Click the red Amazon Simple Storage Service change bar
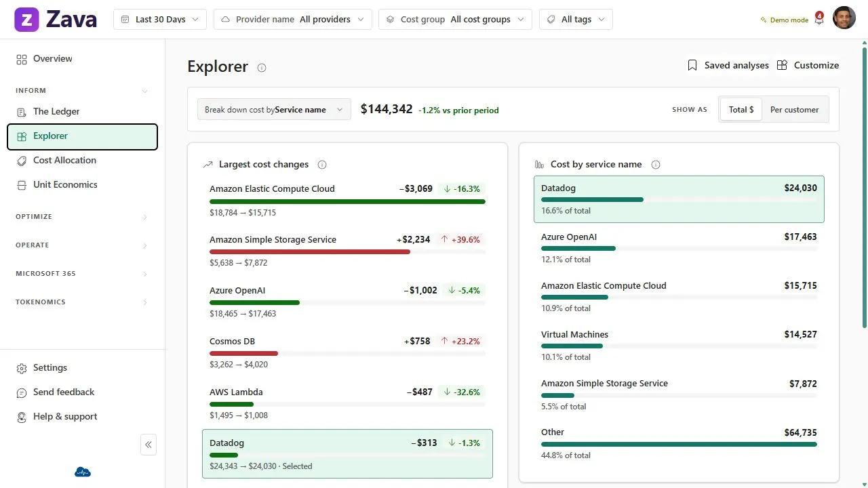 coord(310,251)
